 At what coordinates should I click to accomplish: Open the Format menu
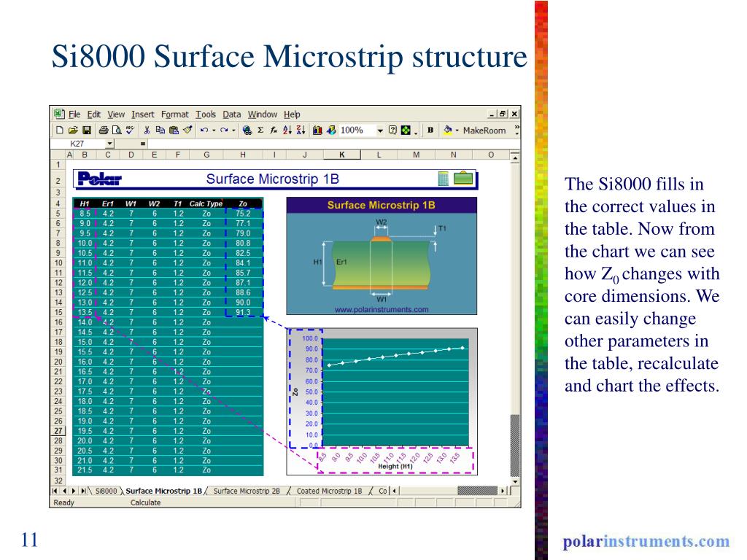click(174, 114)
